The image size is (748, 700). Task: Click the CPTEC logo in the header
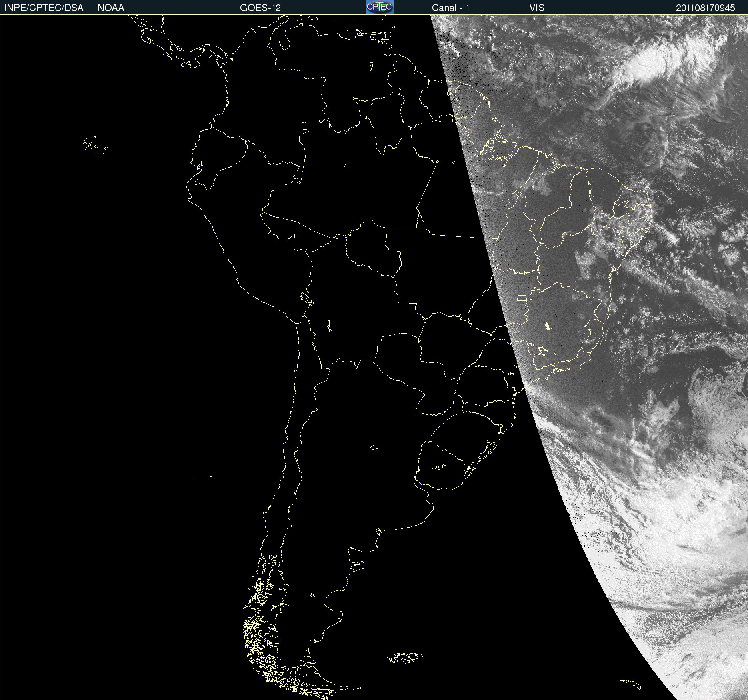coord(380,7)
